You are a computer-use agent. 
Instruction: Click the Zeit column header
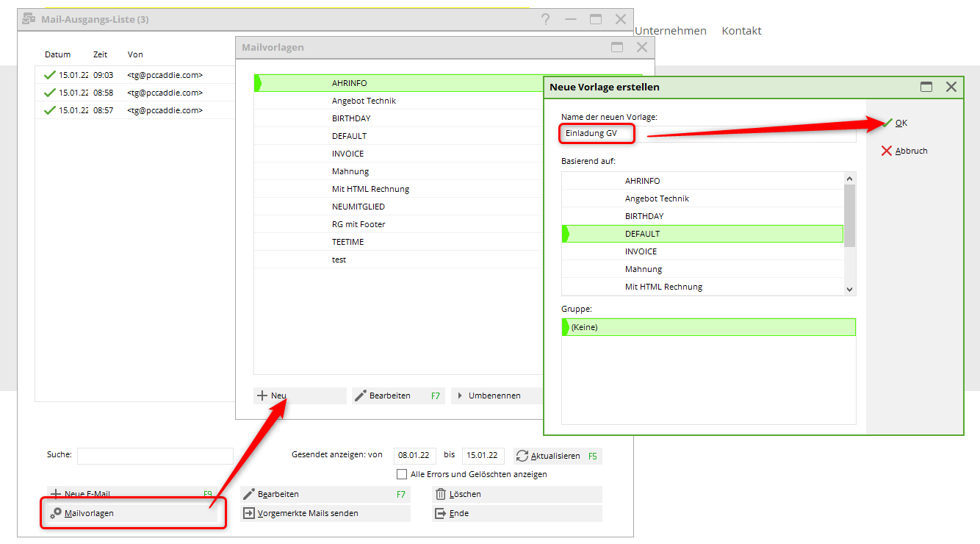tap(101, 54)
